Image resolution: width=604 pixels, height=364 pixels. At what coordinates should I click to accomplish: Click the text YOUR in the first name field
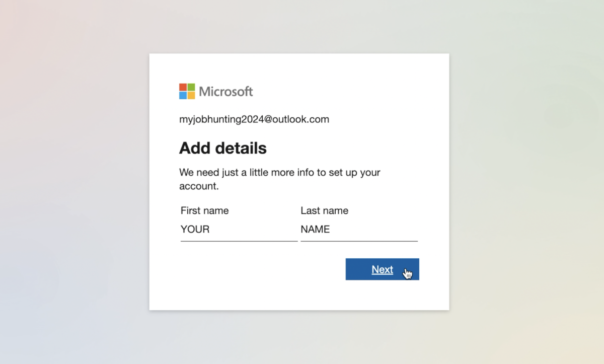coord(194,229)
